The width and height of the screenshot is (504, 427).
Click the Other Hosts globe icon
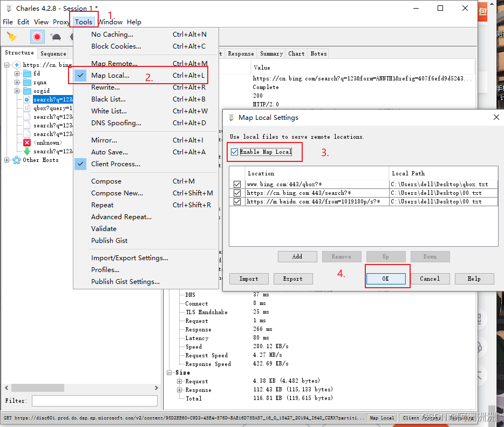[x=17, y=160]
